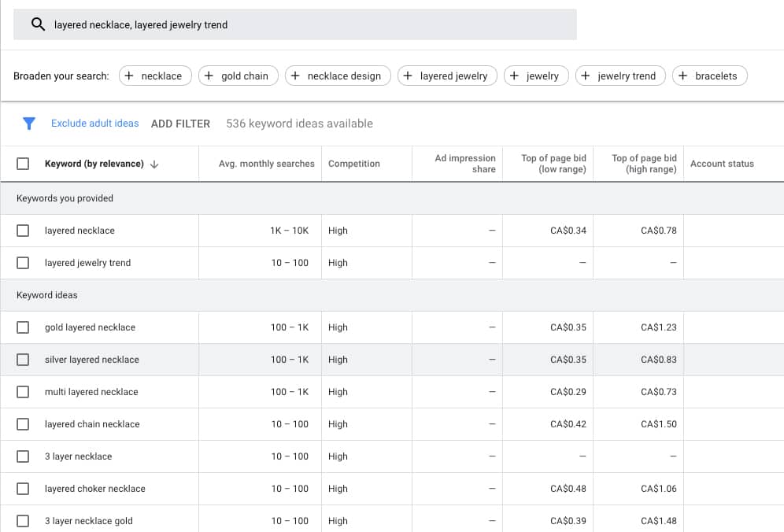Check the 'layered chain necklace' row checkbox
This screenshot has height=532, width=784.
tap(23, 424)
